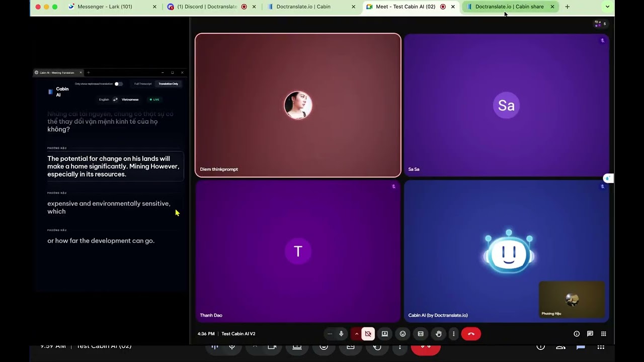Click the Discord tab recording indicator
This screenshot has height=362, width=644.
244,7
